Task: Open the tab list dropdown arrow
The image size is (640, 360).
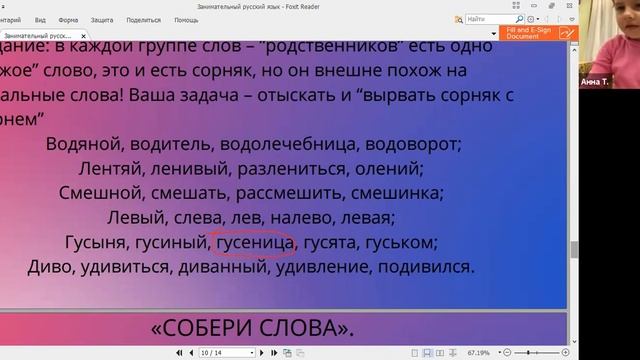Action: click(493, 34)
